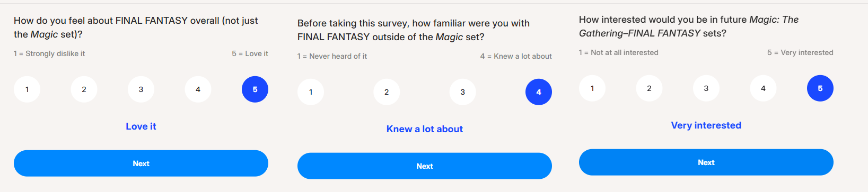Click selected rating 5 'Love it'
Screen dimensions: 868x192
click(x=255, y=89)
